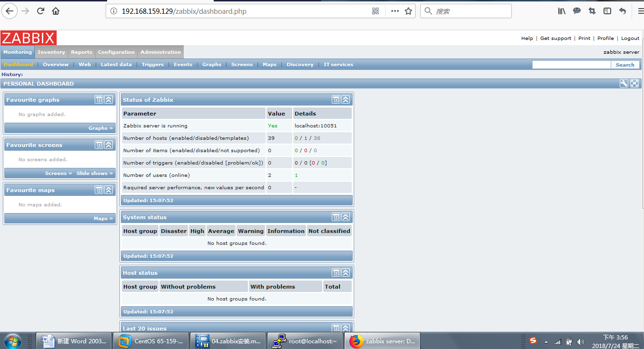
Task: Click the Zabbix search input field
Action: pos(571,65)
